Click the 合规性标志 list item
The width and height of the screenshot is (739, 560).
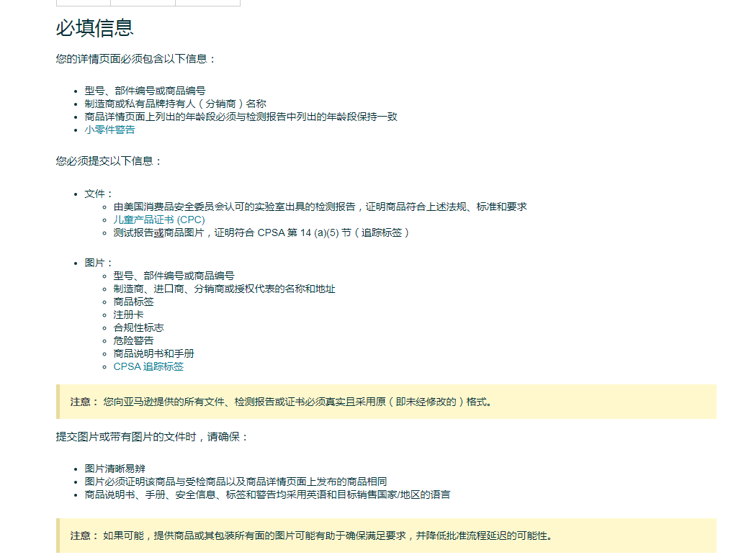(138, 328)
